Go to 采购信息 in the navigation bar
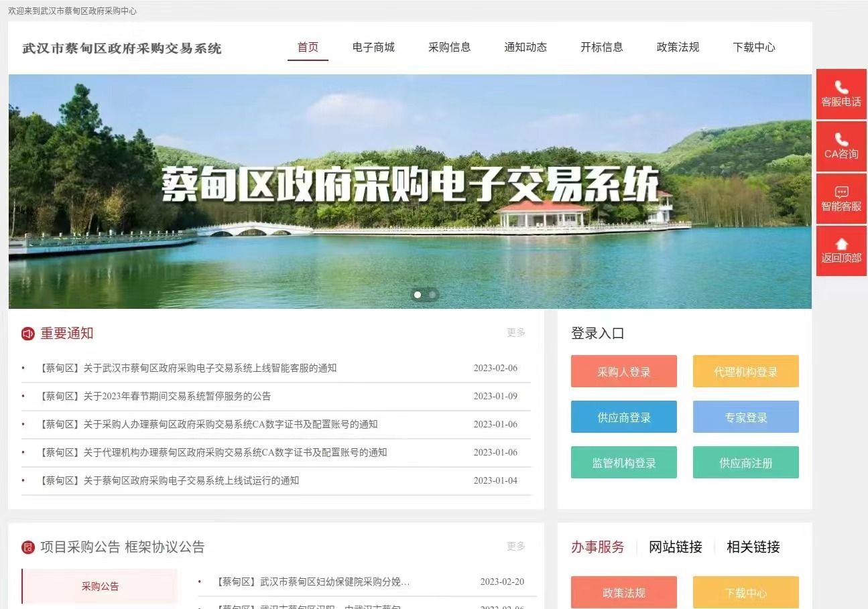This screenshot has width=868, height=609. click(x=449, y=47)
